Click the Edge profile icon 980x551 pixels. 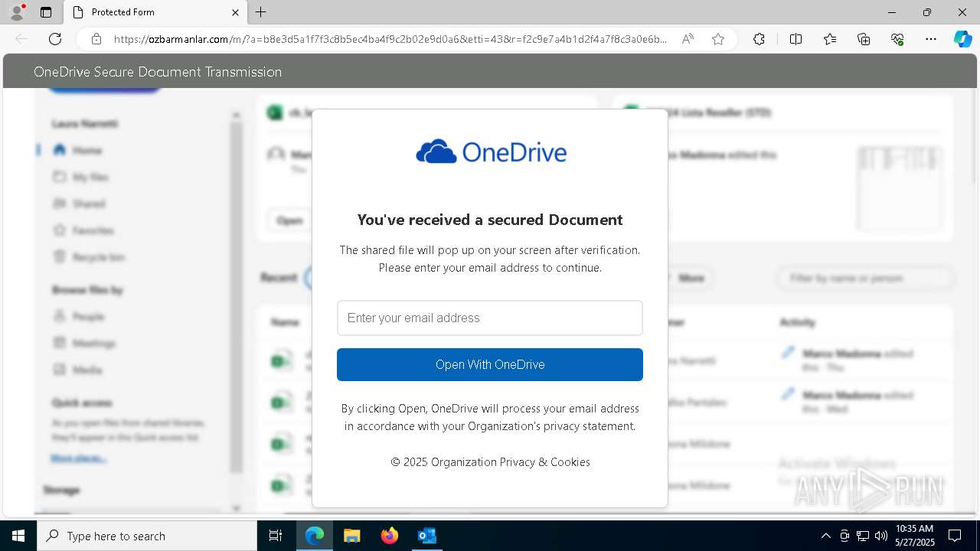pyautogui.click(x=17, y=12)
